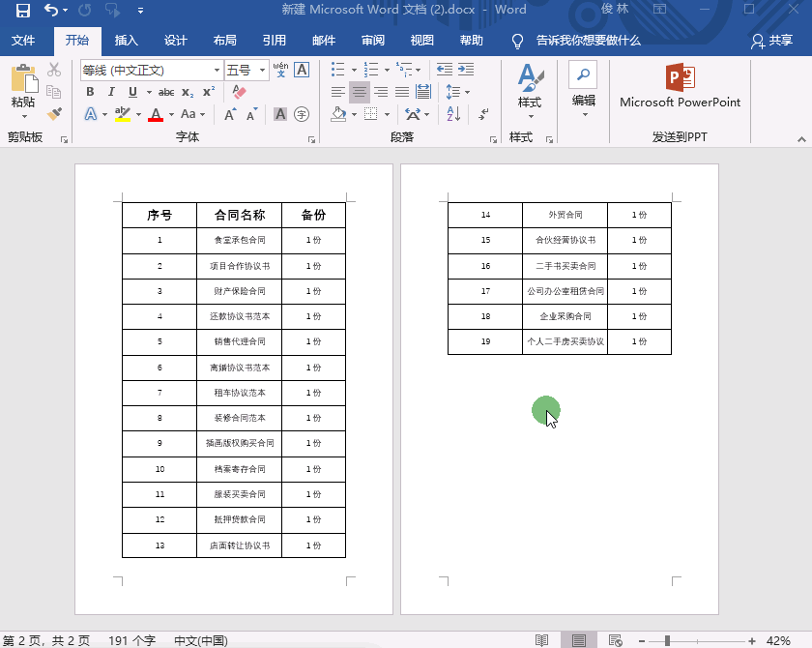Justify paragraph text
This screenshot has height=648, width=812.
coord(402,92)
